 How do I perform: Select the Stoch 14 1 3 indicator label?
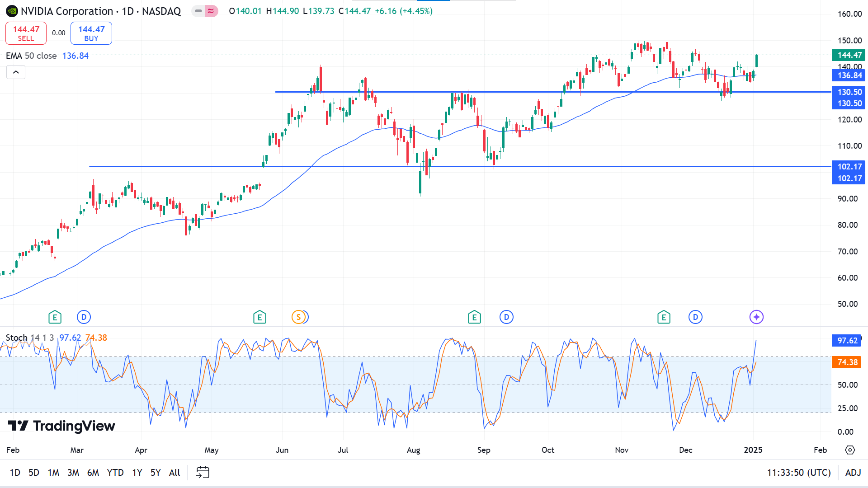point(30,338)
